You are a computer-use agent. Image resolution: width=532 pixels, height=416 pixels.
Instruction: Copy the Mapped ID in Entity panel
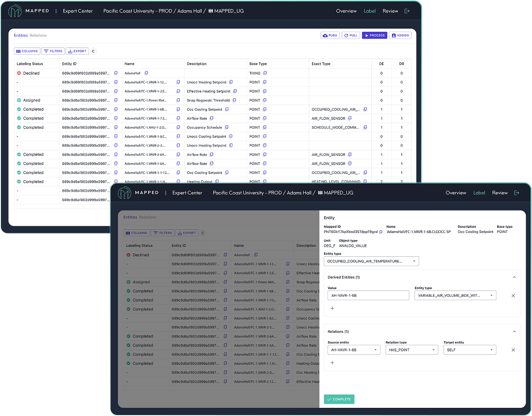coord(381,232)
